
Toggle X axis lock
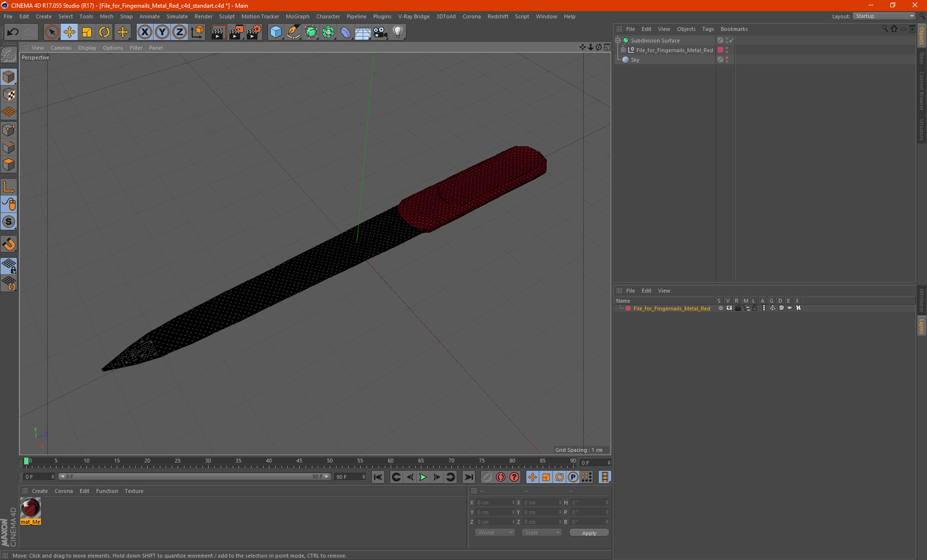click(x=144, y=32)
